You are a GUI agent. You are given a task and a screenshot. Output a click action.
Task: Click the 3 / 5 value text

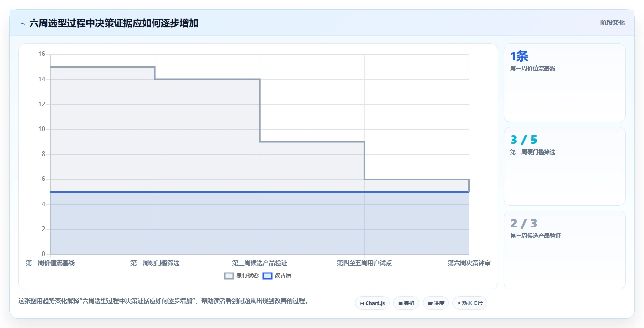tap(523, 140)
